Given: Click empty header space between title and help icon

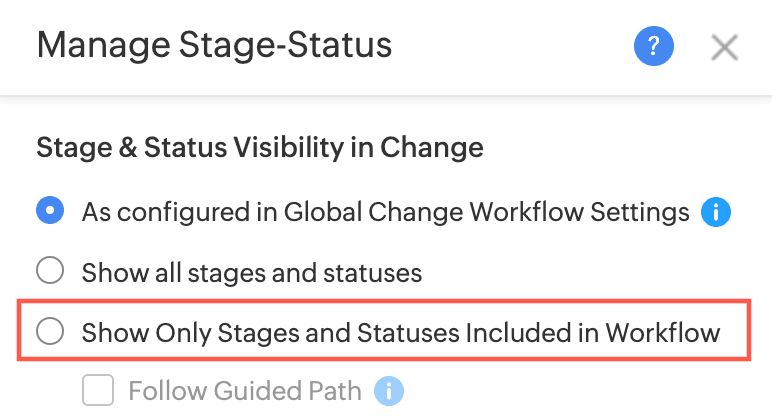Looking at the screenshot, I should 510,46.
